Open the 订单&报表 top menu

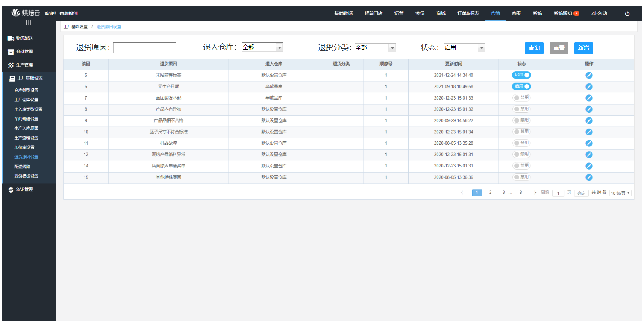(468, 13)
